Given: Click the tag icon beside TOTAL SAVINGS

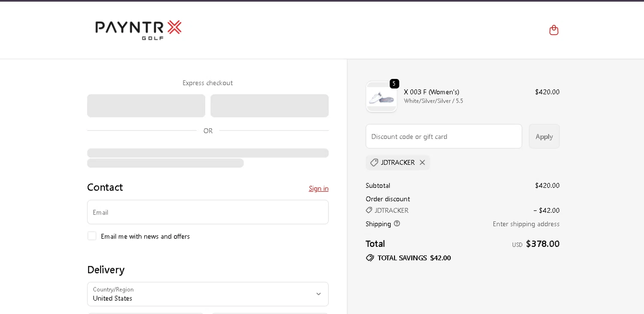Looking at the screenshot, I should pyautogui.click(x=370, y=258).
